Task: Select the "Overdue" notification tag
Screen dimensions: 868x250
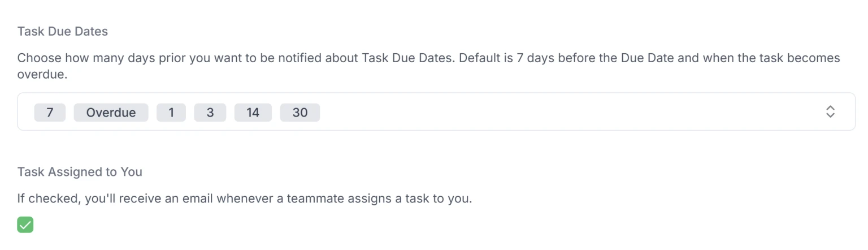Action: pos(111,113)
